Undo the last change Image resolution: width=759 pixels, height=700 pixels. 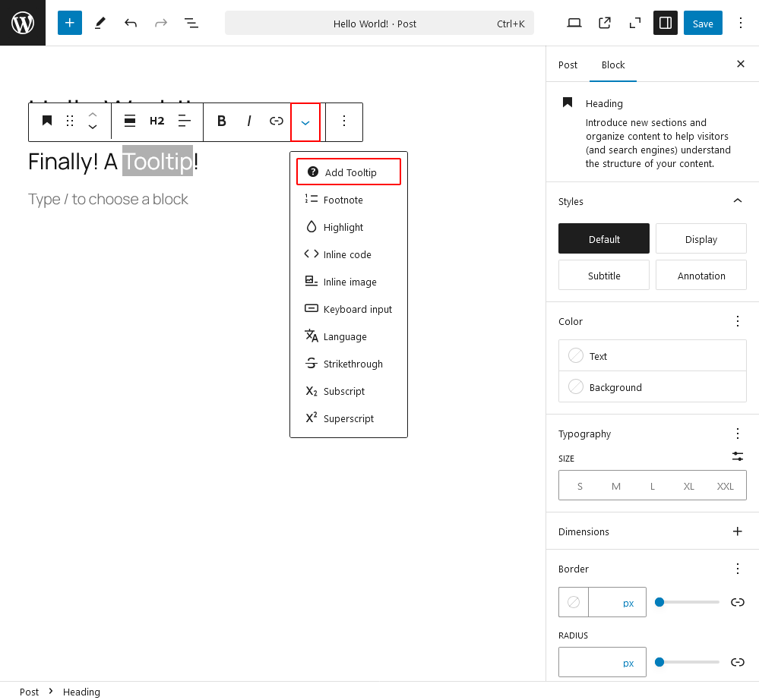coord(130,23)
